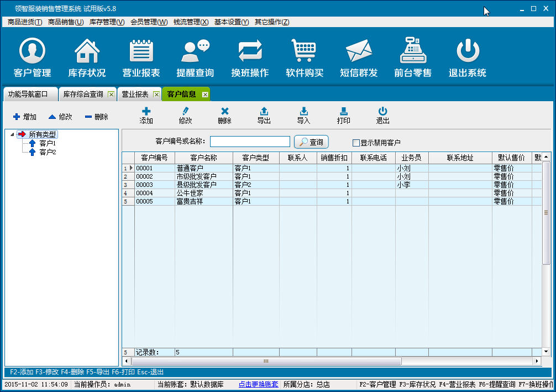This screenshot has height=392, width=556.
Task: Open 短信群发 envelope icon
Action: (x=359, y=58)
